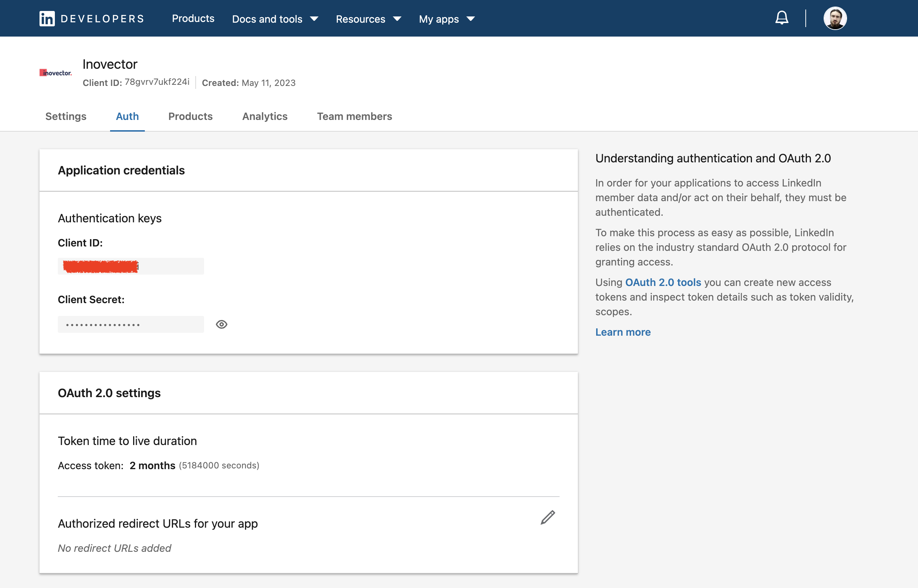This screenshot has height=588, width=918.
Task: Edit authorized redirect URLs pencil icon
Action: pyautogui.click(x=548, y=518)
